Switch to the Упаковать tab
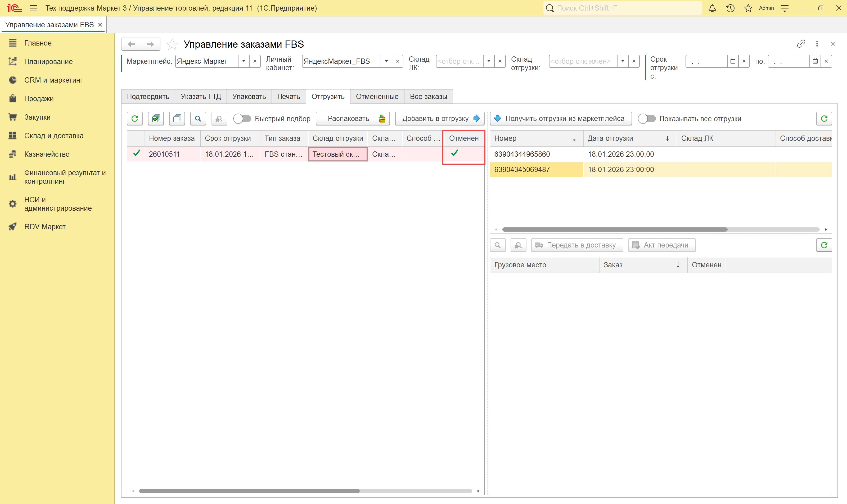847x504 pixels. tap(249, 96)
